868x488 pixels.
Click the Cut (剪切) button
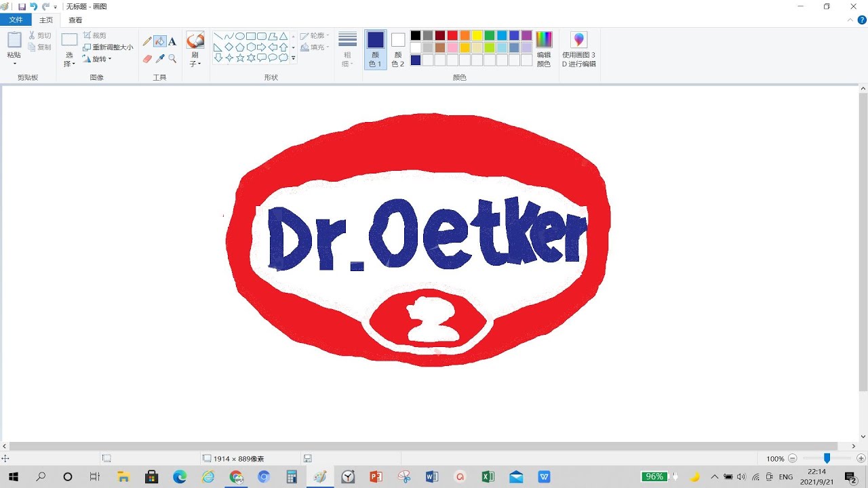tap(39, 35)
